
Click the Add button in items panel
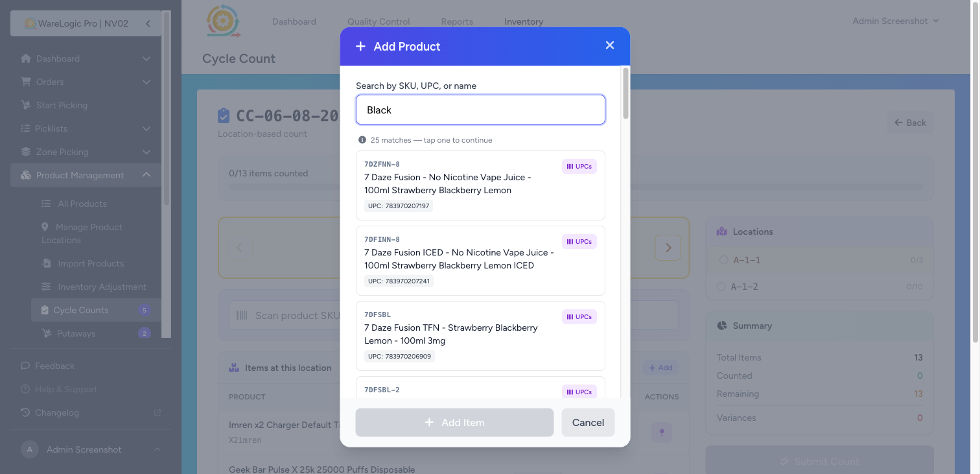pyautogui.click(x=660, y=368)
